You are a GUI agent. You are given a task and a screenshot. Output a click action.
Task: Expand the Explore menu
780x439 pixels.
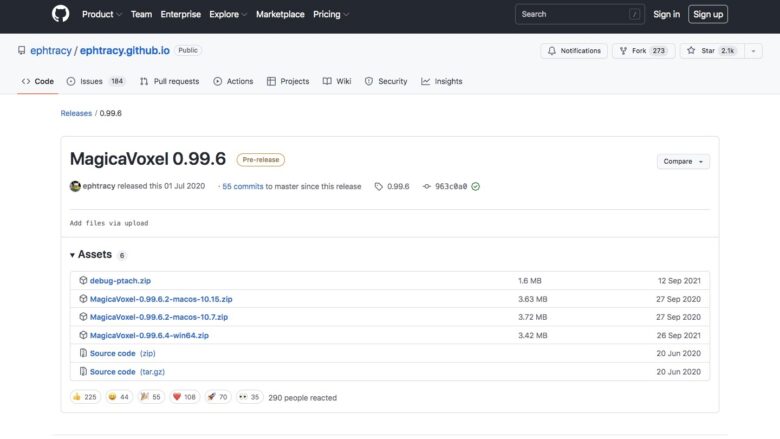point(228,14)
